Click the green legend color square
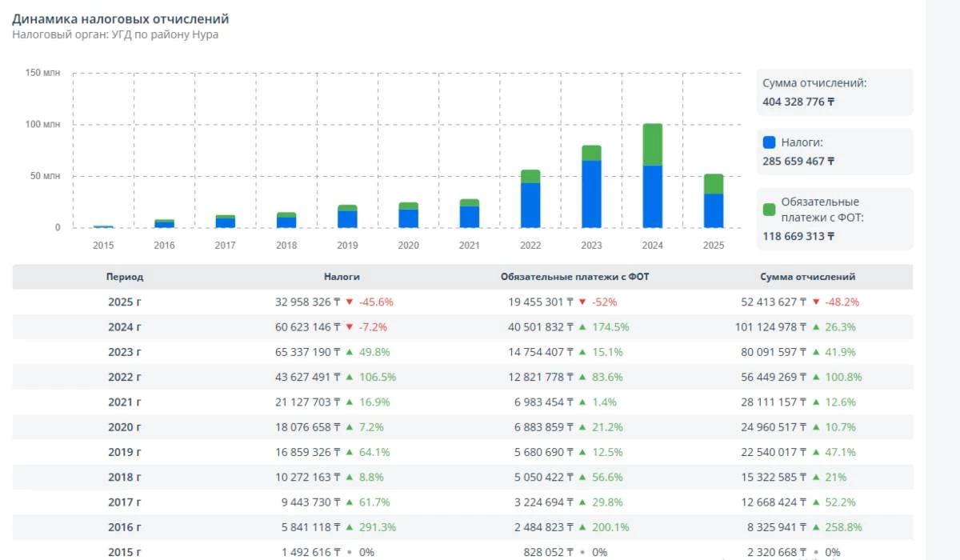 770,209
